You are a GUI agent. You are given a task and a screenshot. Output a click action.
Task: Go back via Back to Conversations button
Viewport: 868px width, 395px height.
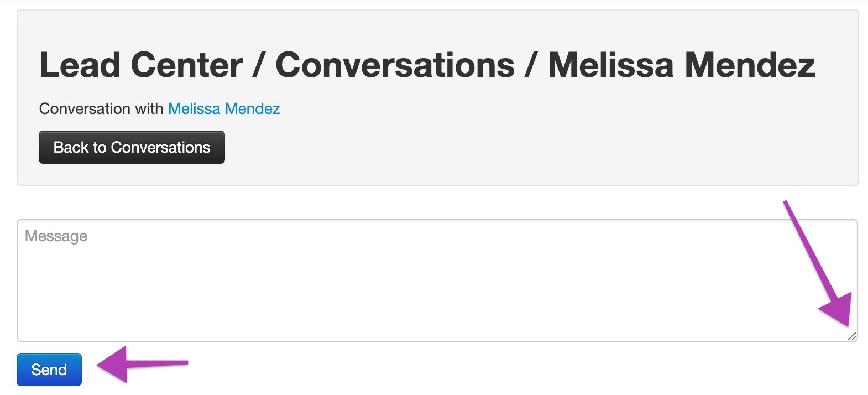pos(132,147)
